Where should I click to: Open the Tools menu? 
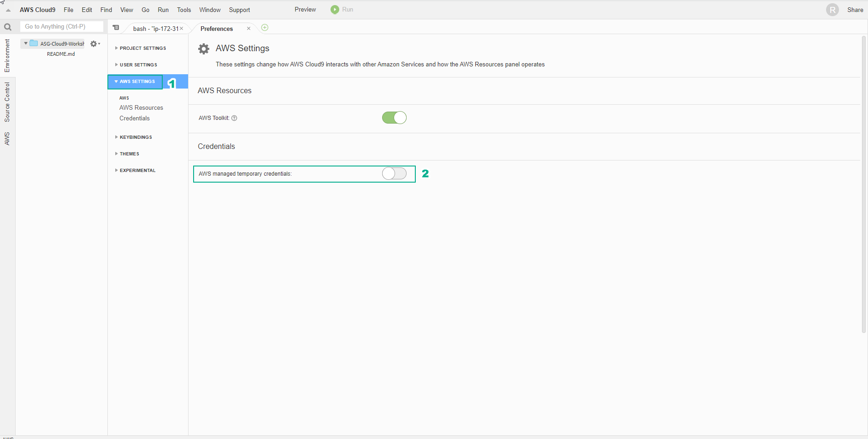point(184,10)
